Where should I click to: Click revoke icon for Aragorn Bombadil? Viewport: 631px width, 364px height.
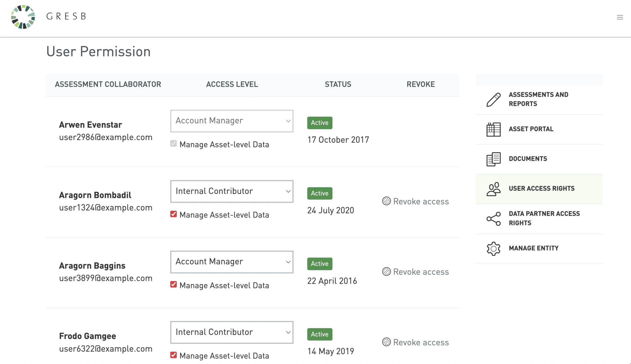(x=386, y=201)
